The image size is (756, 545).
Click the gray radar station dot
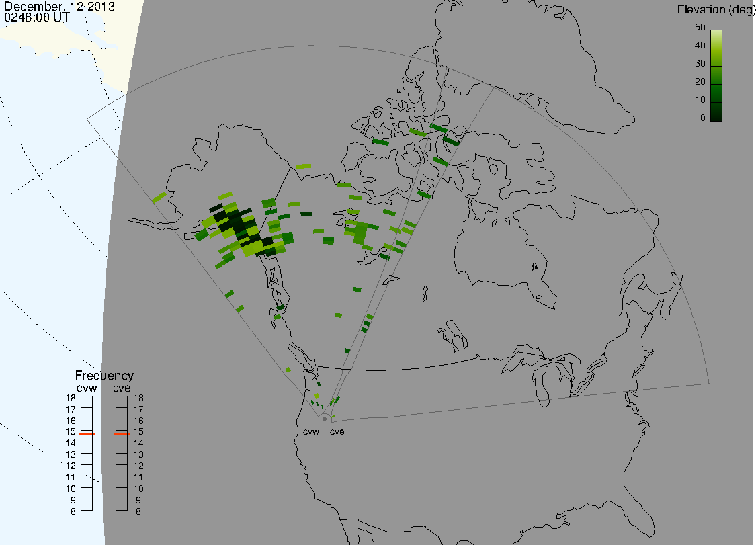(325, 419)
